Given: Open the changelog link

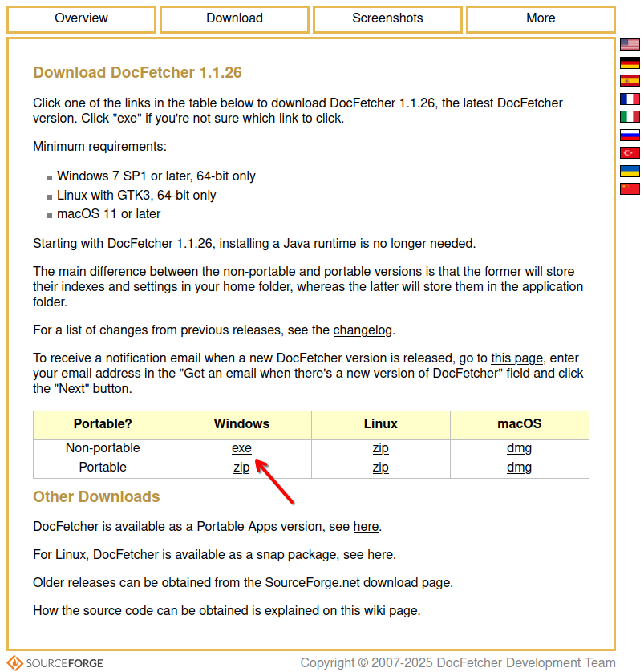Looking at the screenshot, I should click(x=363, y=330).
